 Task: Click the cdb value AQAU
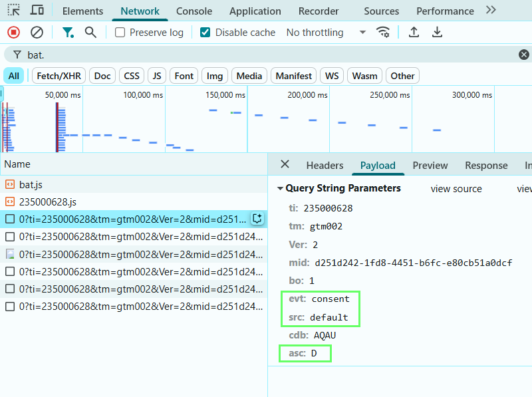point(325,336)
